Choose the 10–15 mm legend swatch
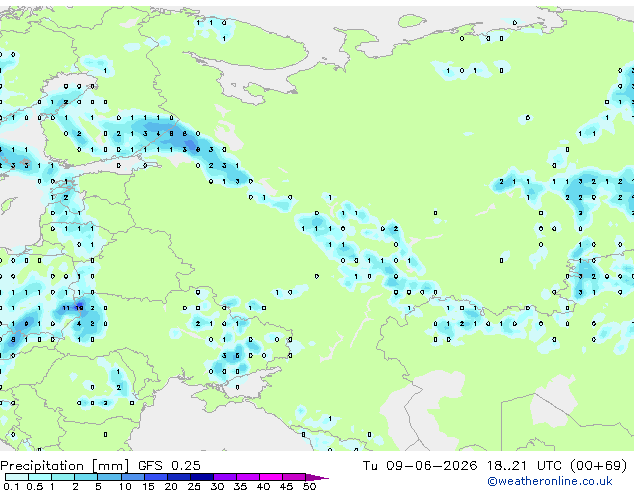This screenshot has width=634, height=490. tap(133, 477)
